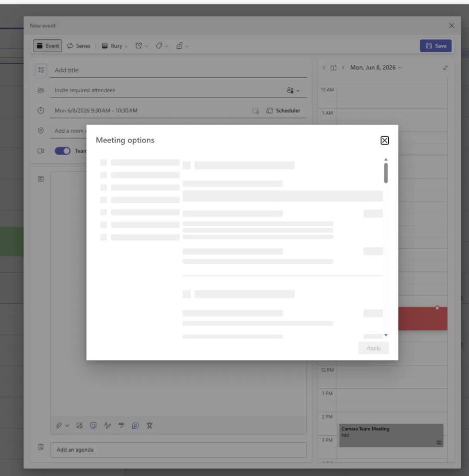Click the text formatting pen icon

click(x=107, y=425)
